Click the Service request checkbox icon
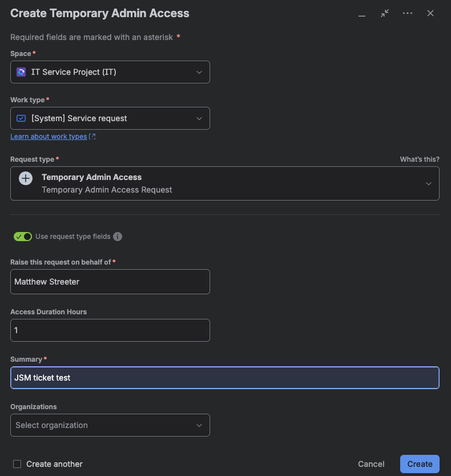Viewport: 451px width, 476px height. click(x=21, y=118)
